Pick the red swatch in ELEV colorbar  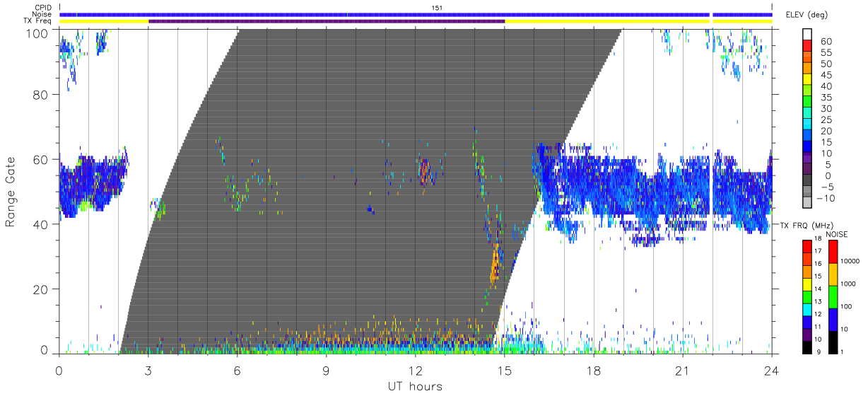click(807, 46)
